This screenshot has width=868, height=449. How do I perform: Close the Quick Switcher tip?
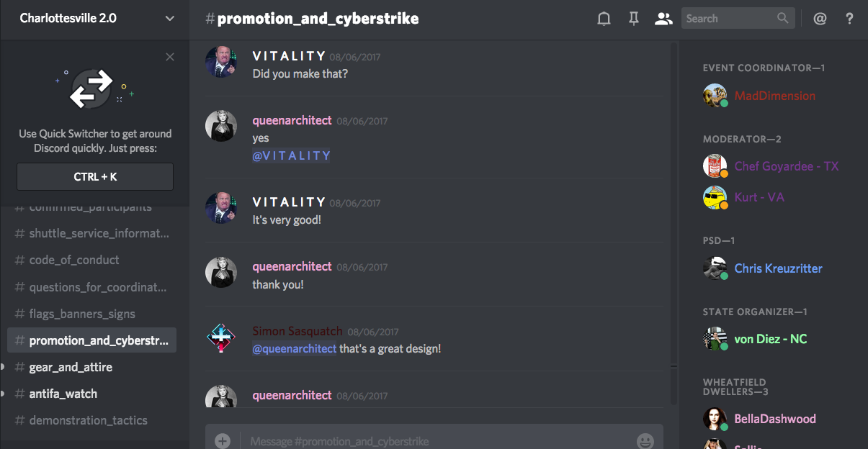[170, 57]
